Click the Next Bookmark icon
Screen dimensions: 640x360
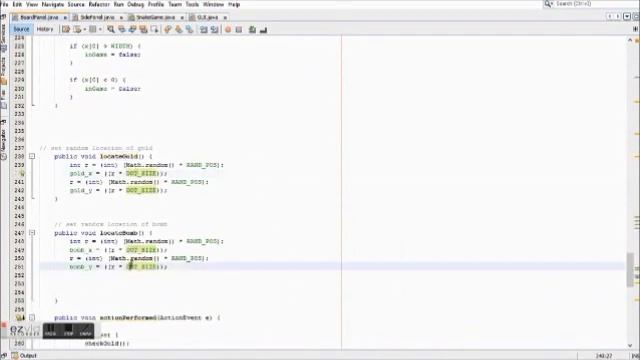178,29
